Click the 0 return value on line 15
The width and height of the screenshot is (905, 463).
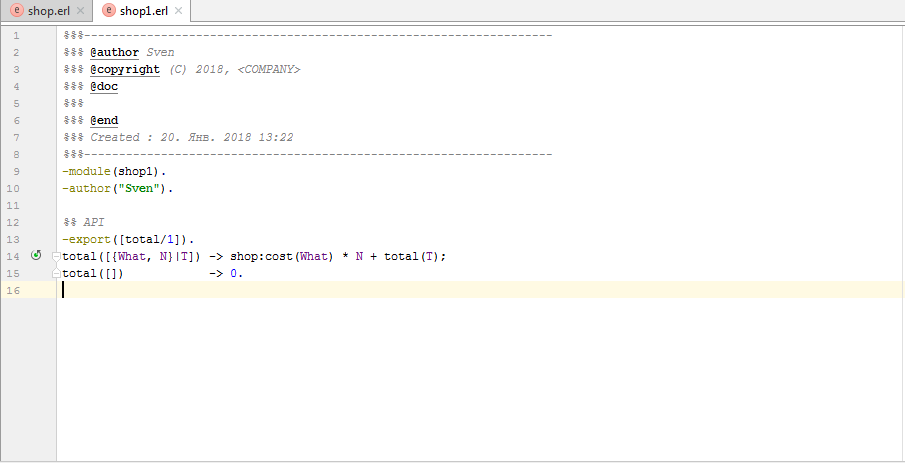233,273
